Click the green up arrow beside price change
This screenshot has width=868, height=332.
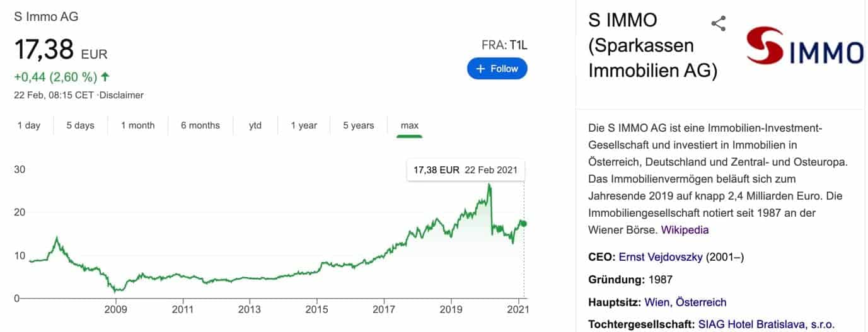(105, 77)
